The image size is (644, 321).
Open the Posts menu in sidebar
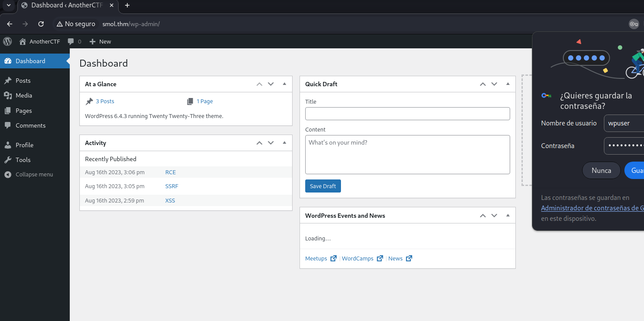tap(23, 81)
